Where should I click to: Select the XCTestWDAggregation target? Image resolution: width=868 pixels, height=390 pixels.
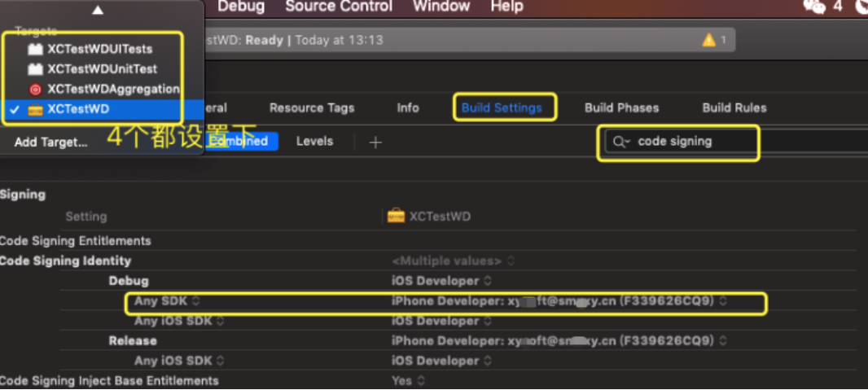(113, 89)
